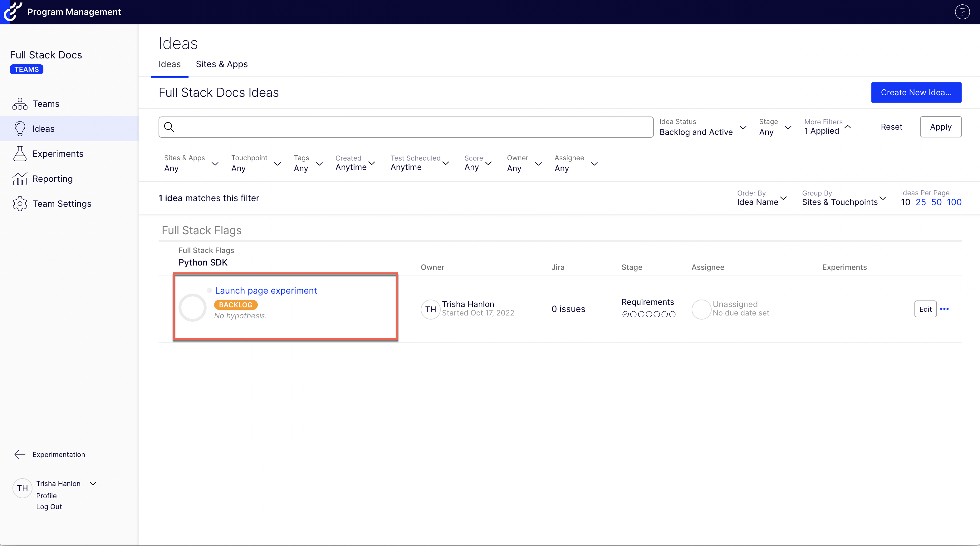The height and width of the screenshot is (546, 980).
Task: Click the Python SDK touchpoint label
Action: [x=203, y=262]
